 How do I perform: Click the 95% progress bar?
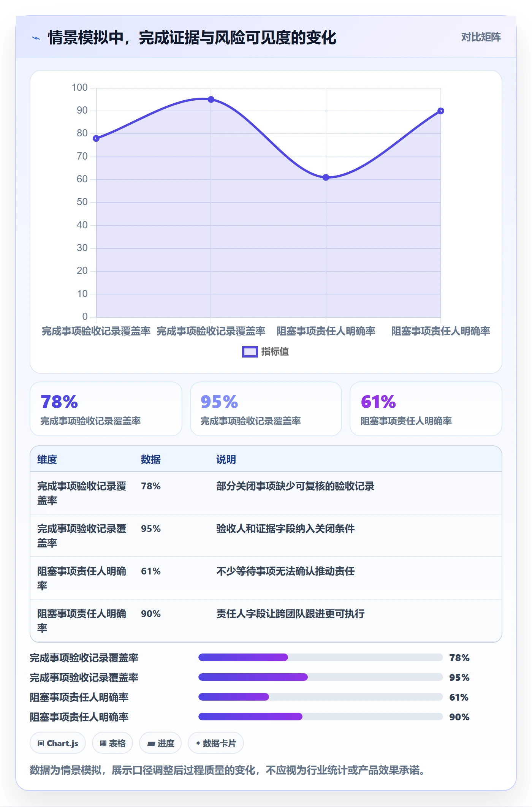(320, 677)
